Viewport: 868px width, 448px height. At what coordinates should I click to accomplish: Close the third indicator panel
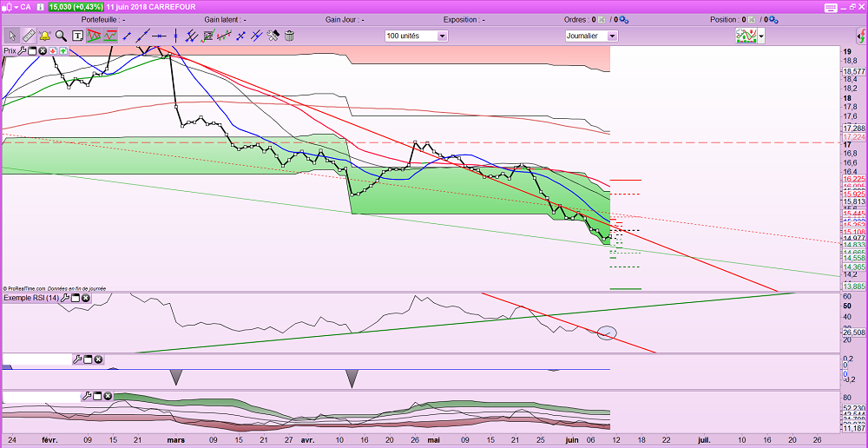pyautogui.click(x=98, y=360)
